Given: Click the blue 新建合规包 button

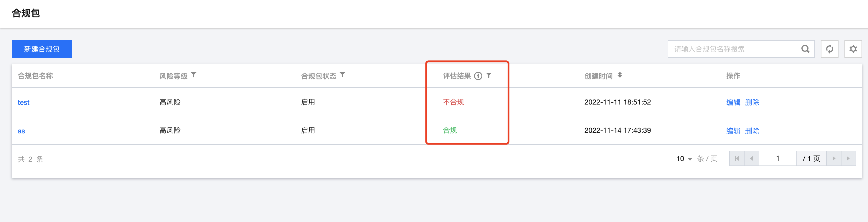Looking at the screenshot, I should click(42, 49).
